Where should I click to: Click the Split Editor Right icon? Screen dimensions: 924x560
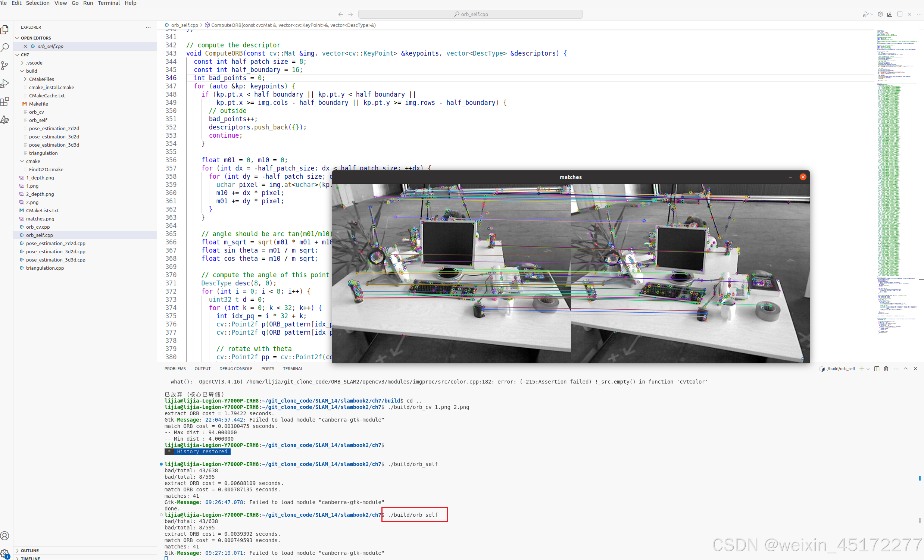point(900,14)
